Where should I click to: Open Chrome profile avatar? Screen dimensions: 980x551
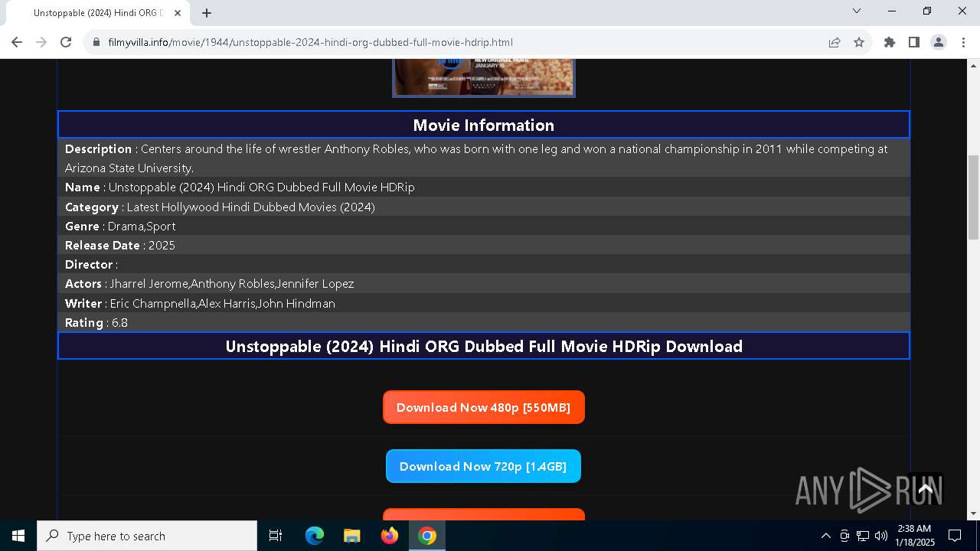pyautogui.click(x=939, y=42)
